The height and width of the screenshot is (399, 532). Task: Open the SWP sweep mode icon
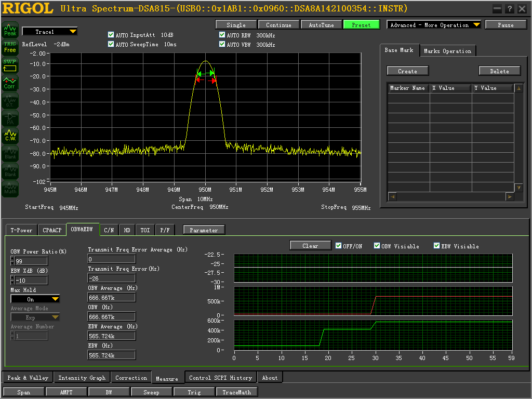click(10, 65)
